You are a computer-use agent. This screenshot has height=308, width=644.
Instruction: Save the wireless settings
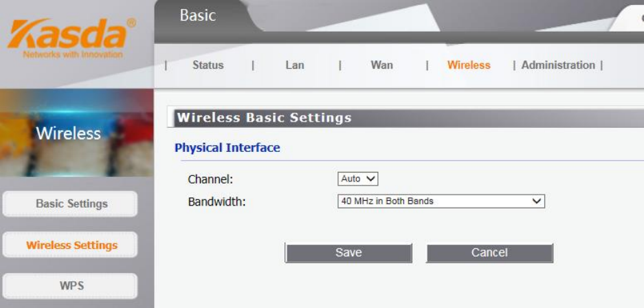[348, 253]
